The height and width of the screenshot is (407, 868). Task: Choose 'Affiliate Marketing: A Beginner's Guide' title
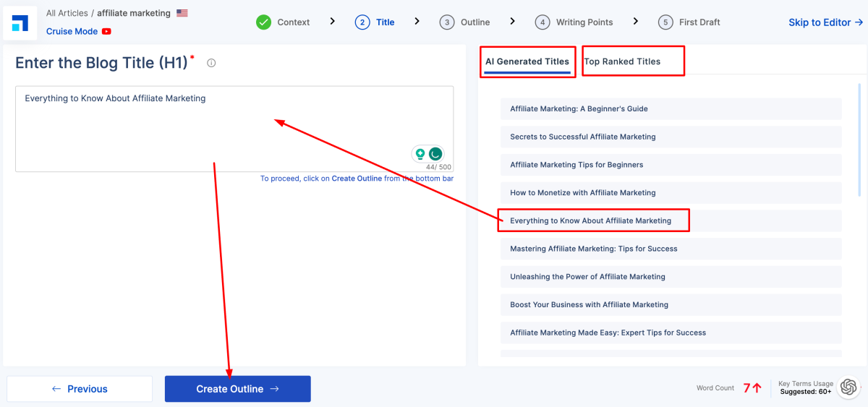pos(579,109)
